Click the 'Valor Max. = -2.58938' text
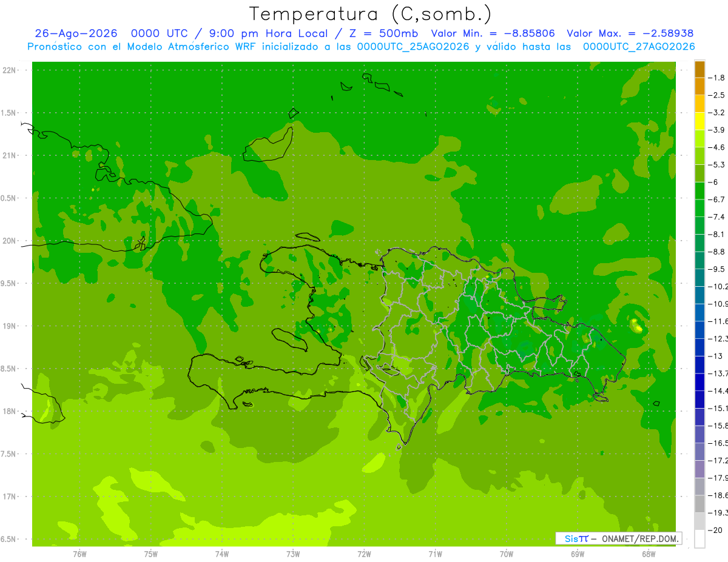 (630, 33)
